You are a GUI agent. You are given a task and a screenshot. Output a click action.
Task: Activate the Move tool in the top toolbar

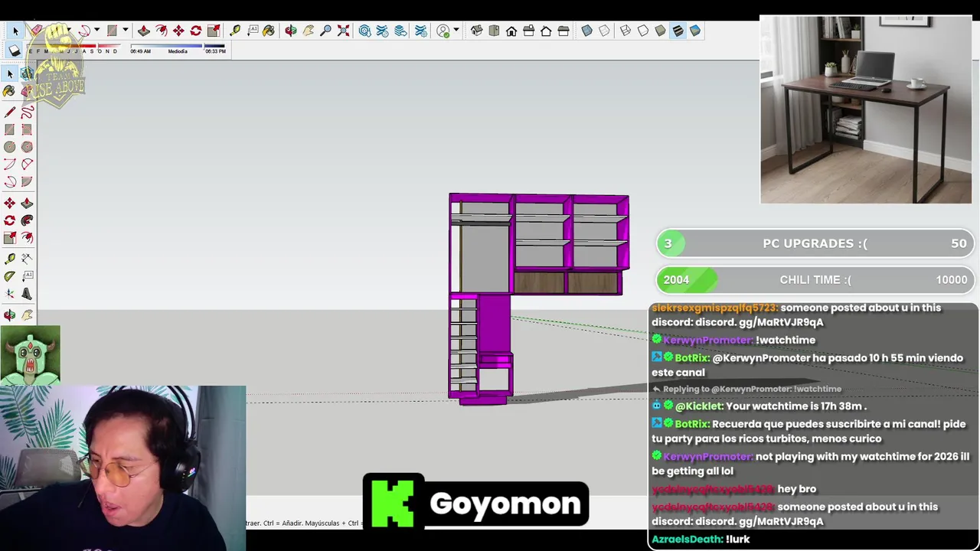pos(178,31)
